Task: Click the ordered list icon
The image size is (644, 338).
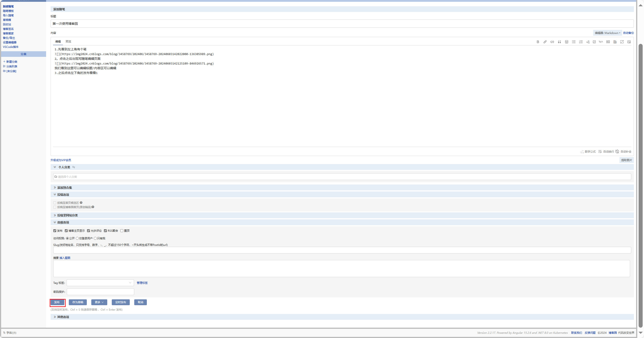Action: 581,42
